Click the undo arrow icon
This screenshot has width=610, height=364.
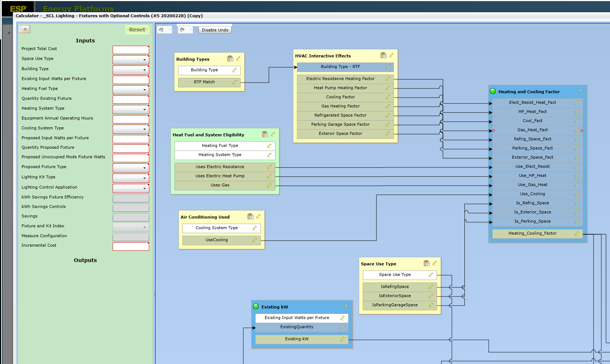(161, 30)
